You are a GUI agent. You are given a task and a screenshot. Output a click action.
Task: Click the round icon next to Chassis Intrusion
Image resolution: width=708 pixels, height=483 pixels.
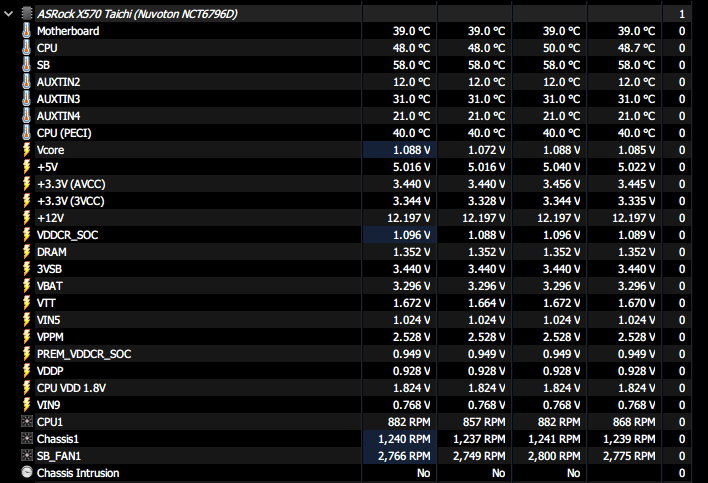(27, 472)
